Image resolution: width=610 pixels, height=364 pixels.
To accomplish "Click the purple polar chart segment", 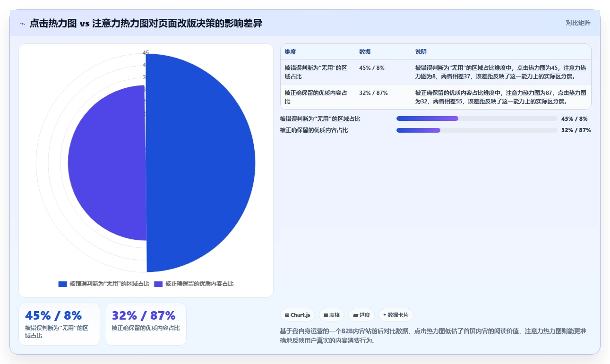I will coord(106,163).
